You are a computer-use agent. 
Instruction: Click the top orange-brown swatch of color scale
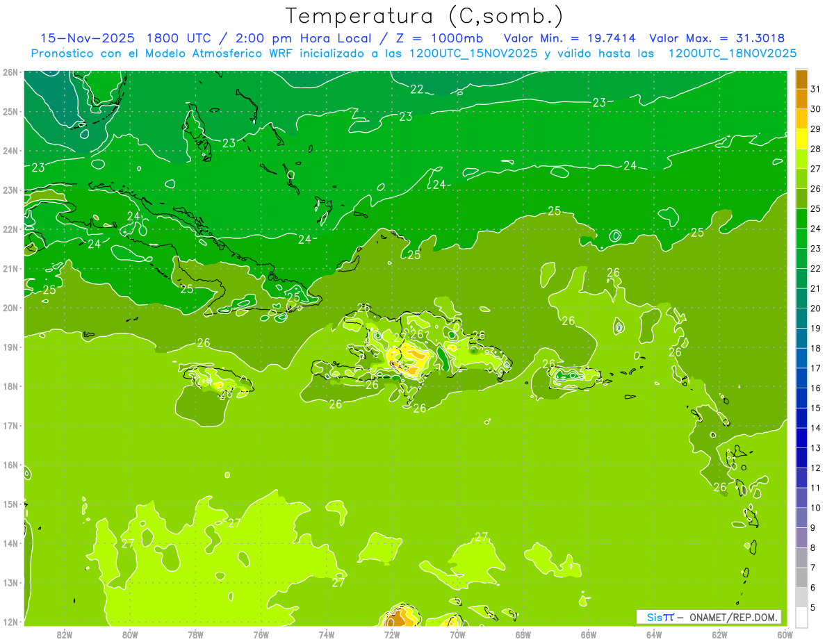click(801, 80)
